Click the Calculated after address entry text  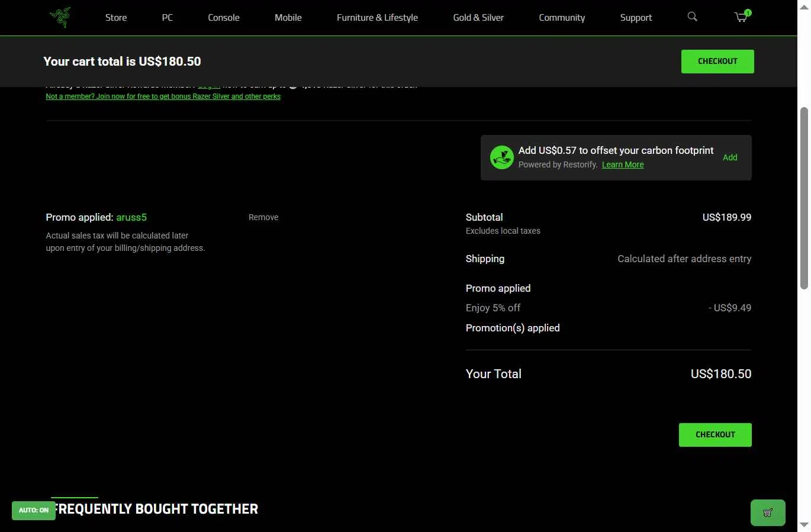coord(684,259)
